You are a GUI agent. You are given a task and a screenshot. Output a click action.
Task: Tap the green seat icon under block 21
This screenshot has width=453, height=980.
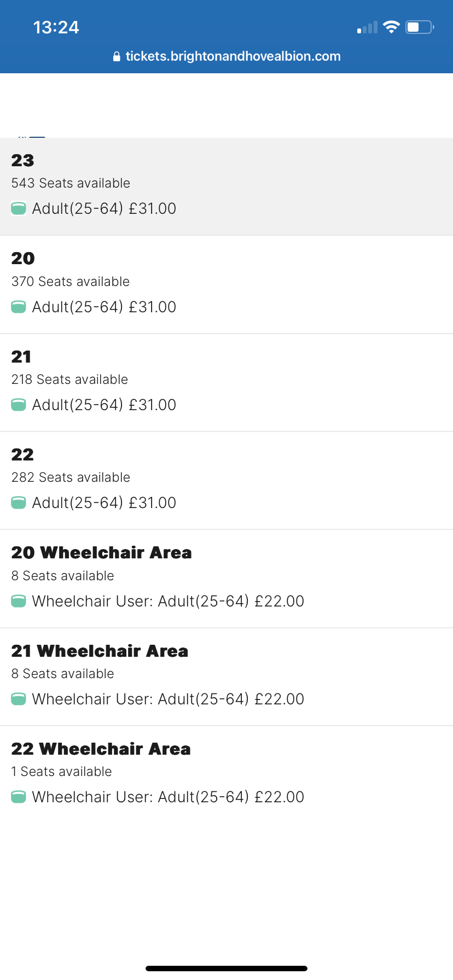point(19,405)
